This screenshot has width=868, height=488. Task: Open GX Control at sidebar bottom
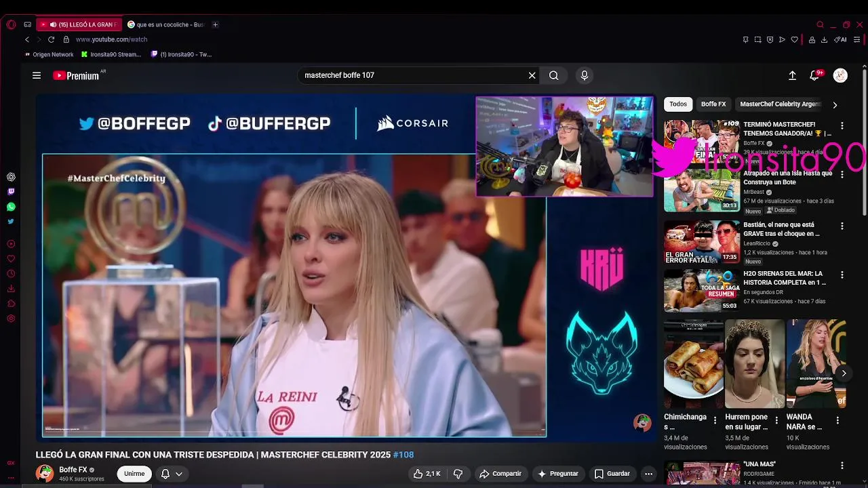(11, 463)
